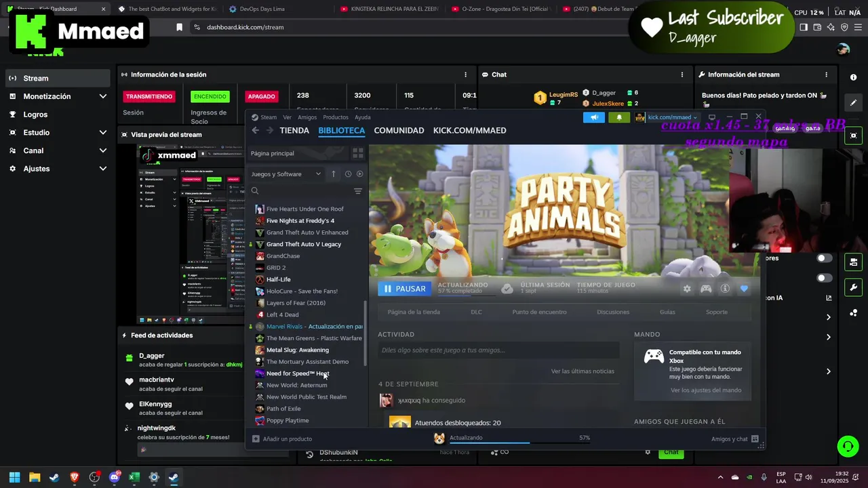Open Información de la sesión options menu
This screenshot has width=868, height=488.
(465, 75)
